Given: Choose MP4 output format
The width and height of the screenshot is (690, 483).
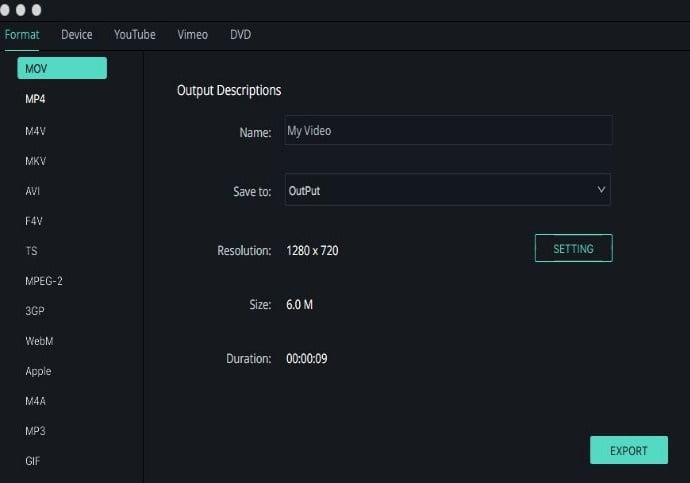Looking at the screenshot, I should (35, 99).
